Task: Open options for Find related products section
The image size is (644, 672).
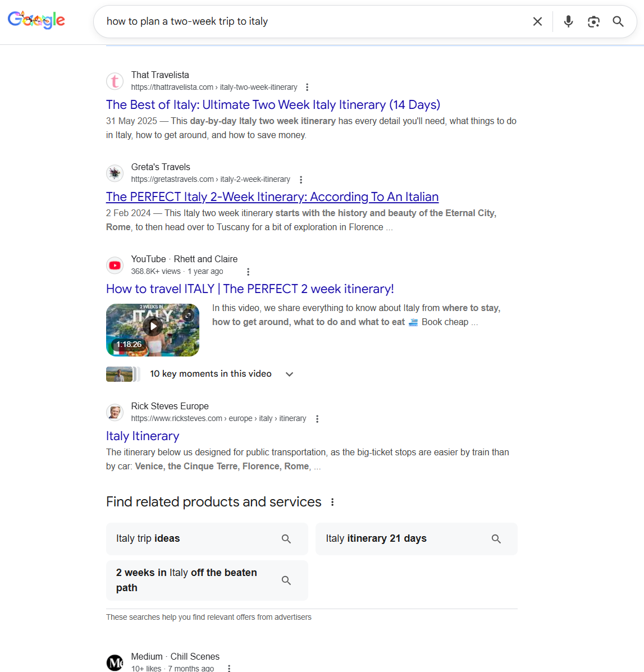Action: coord(333,502)
